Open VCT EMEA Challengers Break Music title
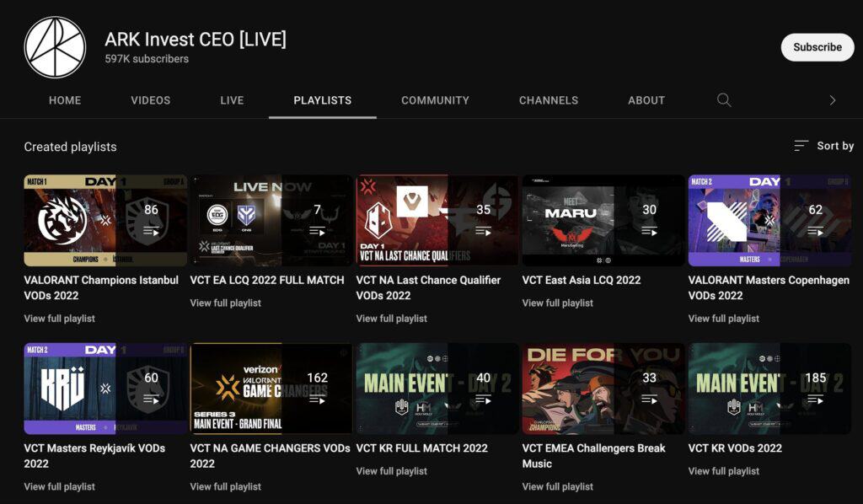863x504 pixels. pos(594,456)
